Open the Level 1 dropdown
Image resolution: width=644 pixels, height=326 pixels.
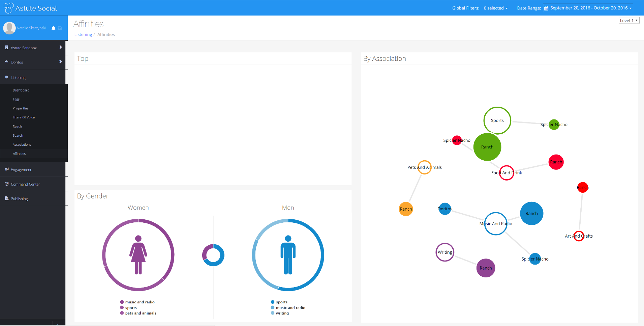629,21
